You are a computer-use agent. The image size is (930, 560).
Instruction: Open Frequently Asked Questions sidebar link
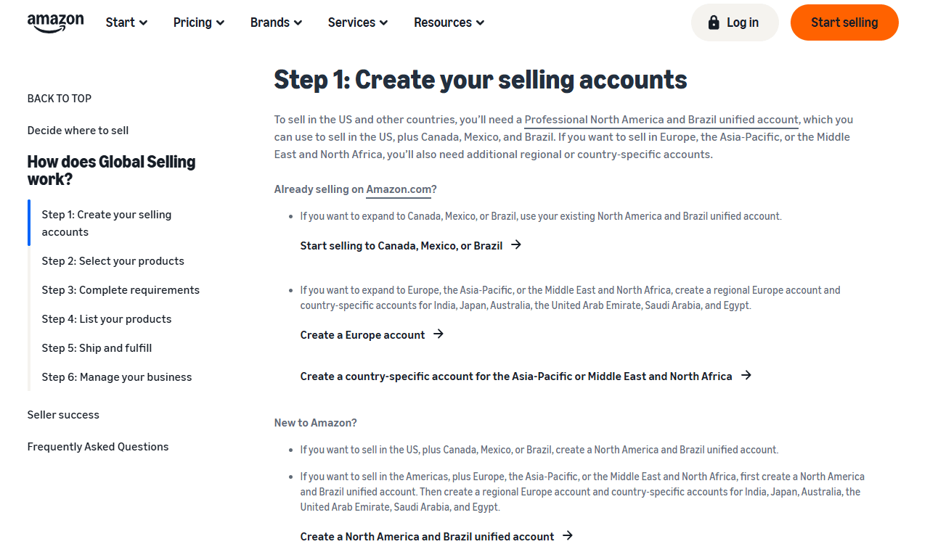point(98,447)
